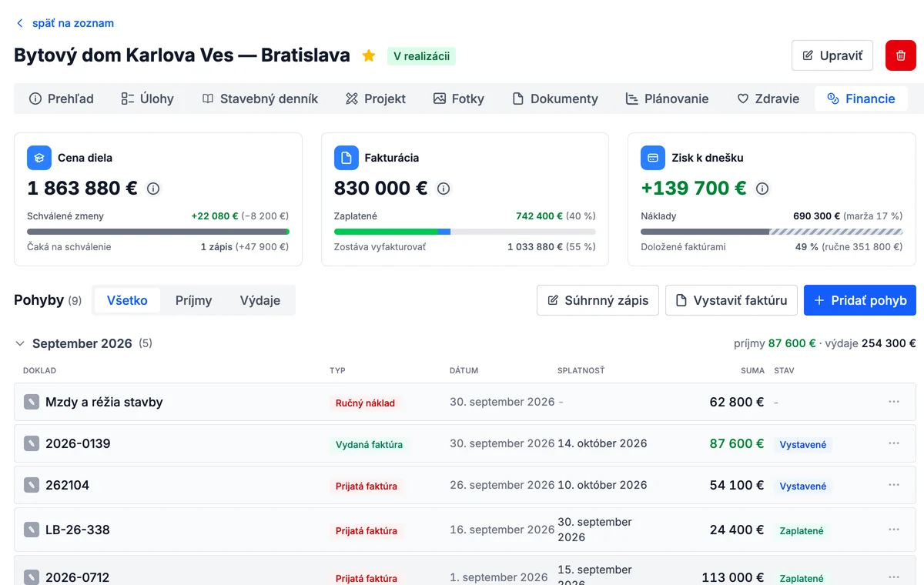Click edit icon for row LB-26-338
This screenshot has width=924, height=585.
pyautogui.click(x=31, y=530)
